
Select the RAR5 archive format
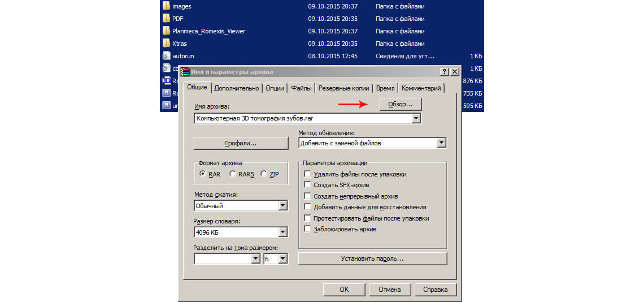click(x=233, y=174)
